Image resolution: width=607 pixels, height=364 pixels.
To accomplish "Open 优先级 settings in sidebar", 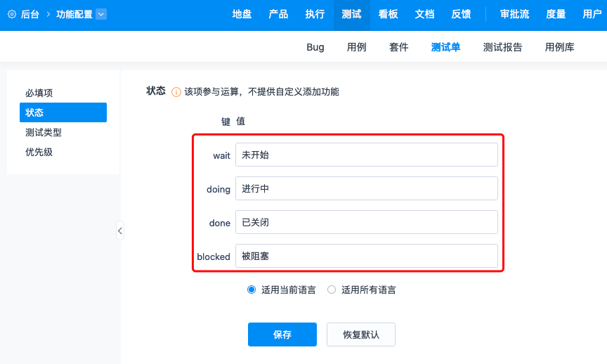I will pyautogui.click(x=39, y=152).
